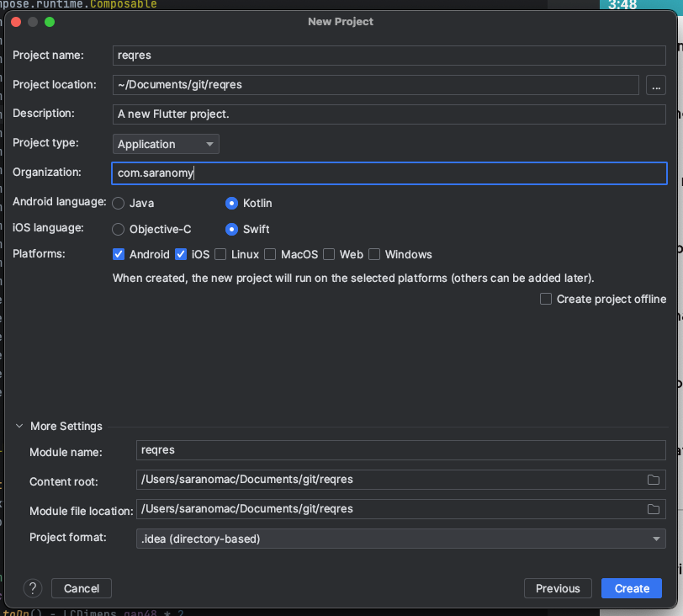The width and height of the screenshot is (683, 616).
Task: Choose Objective-C as iOS language
Action: [x=118, y=230]
